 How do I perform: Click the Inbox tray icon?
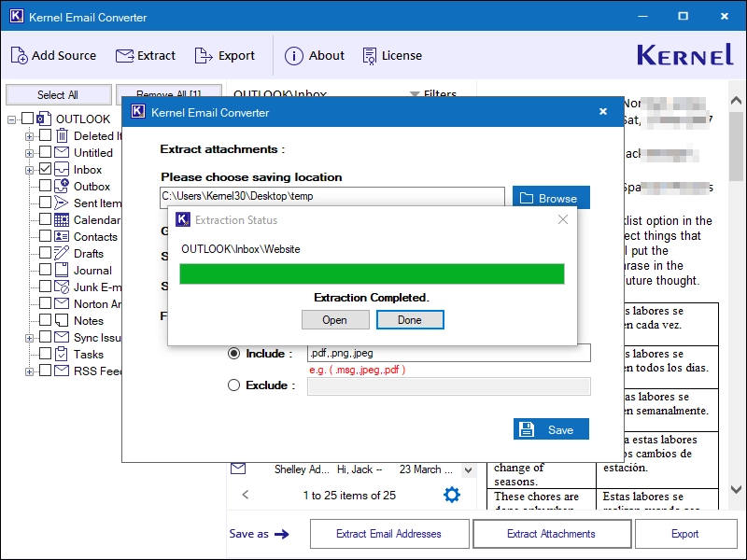click(62, 169)
